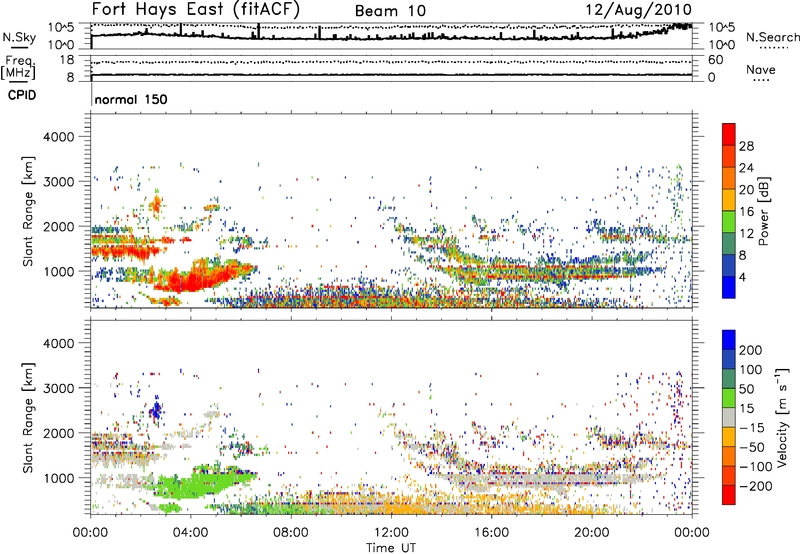
Task: Click the 'Velocity [m s-1]' colorbar title
Action: point(782,417)
